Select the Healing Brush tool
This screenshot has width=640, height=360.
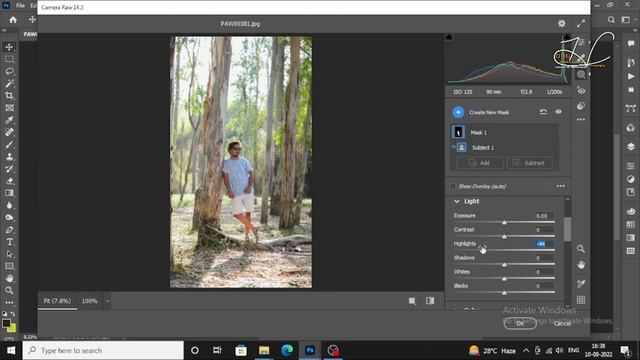coord(9,132)
